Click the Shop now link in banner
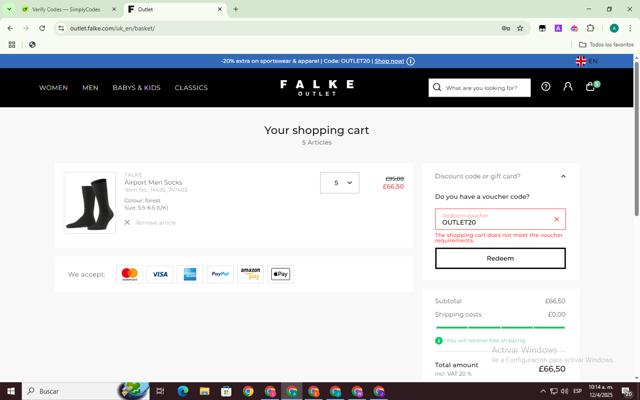 [389, 61]
